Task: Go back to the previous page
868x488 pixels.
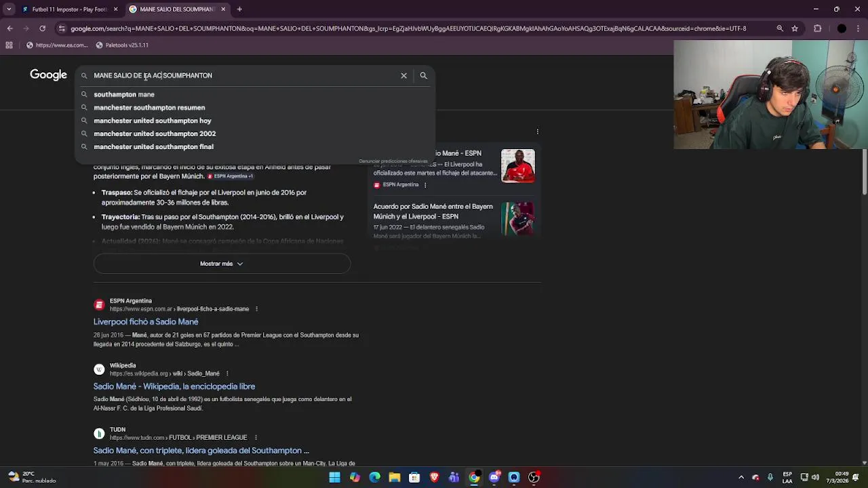Action: click(x=9, y=28)
